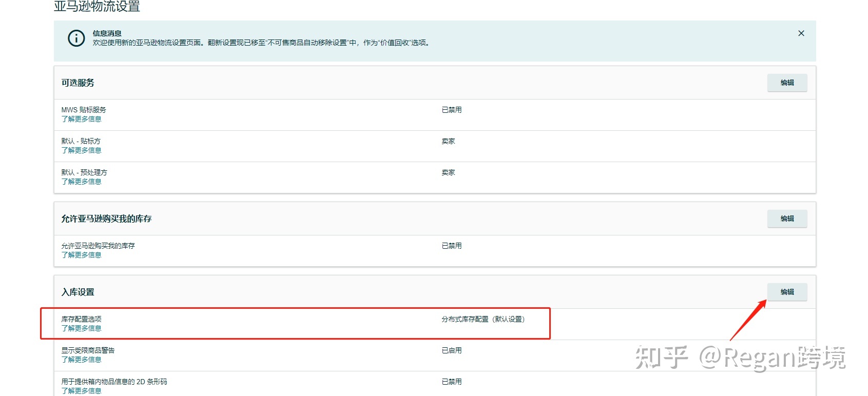This screenshot has height=396, width=868.
Task: Click the 入库设置 section header
Action: (x=78, y=292)
